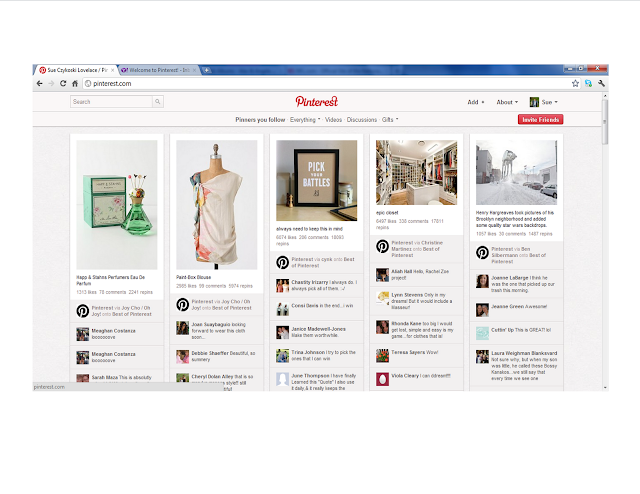Click Sue's profile avatar in header
The width and height of the screenshot is (640, 494).
(534, 102)
